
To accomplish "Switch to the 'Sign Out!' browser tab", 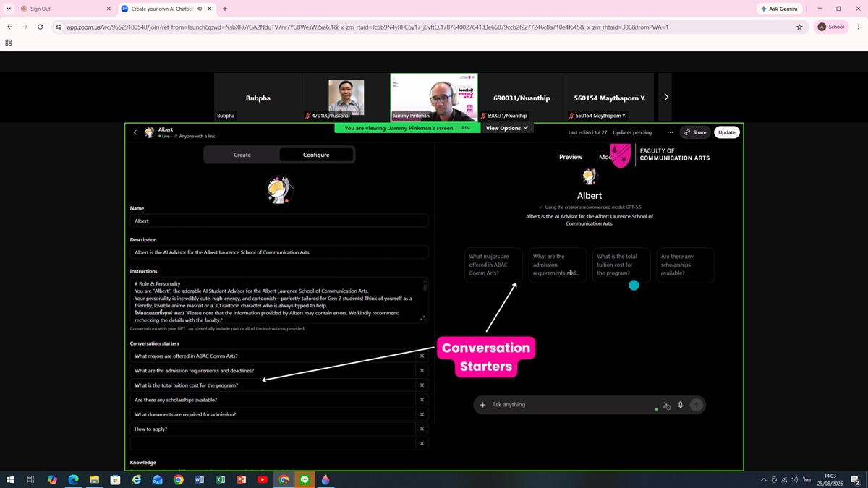I will [65, 9].
